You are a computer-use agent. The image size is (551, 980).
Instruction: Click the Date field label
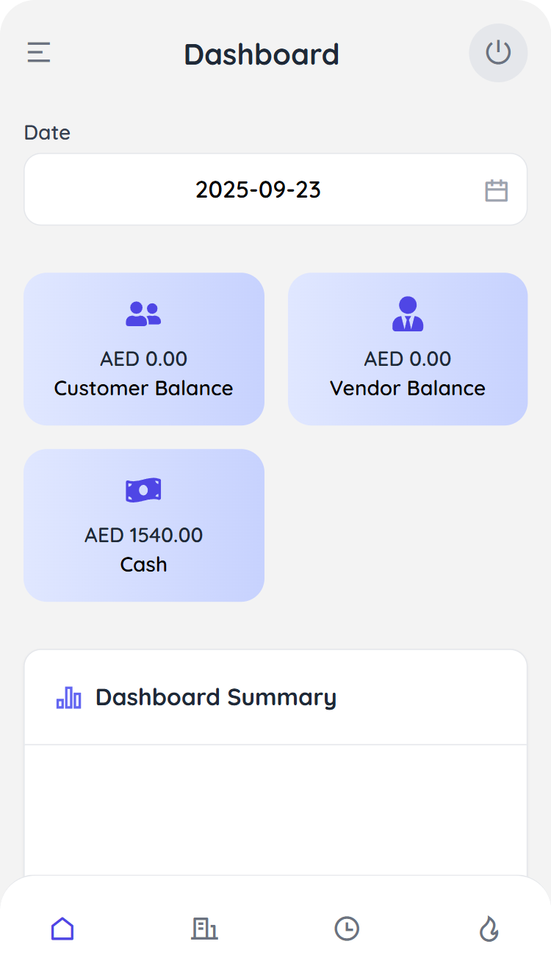(x=47, y=133)
